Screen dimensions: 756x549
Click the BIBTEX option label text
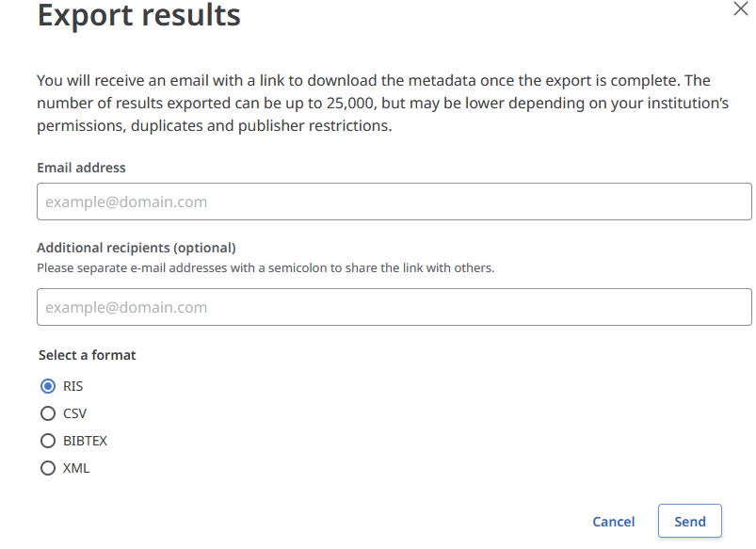point(86,441)
